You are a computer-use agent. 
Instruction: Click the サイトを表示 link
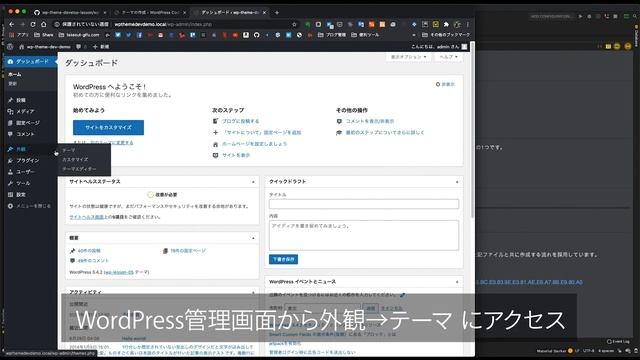click(x=236, y=156)
